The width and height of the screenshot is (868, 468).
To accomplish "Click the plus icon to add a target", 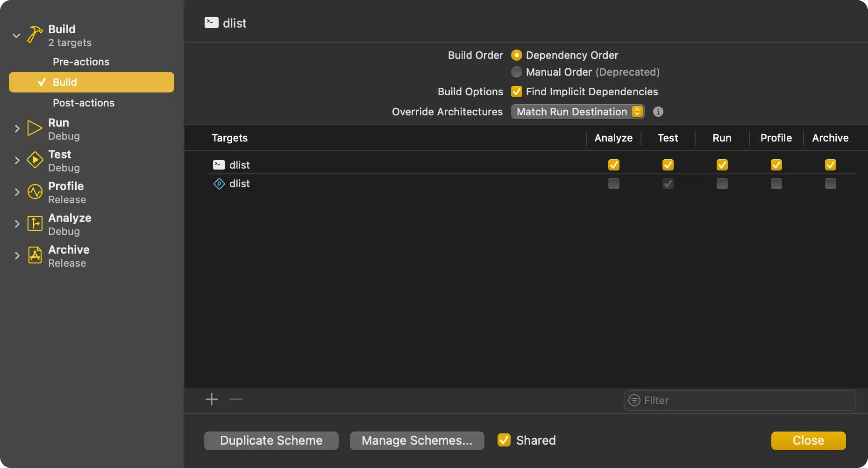I will pos(212,399).
